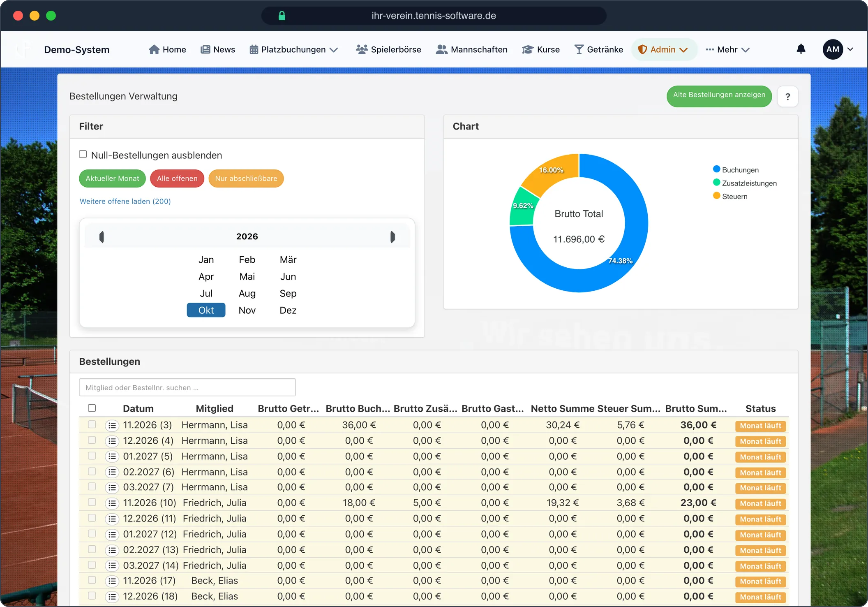The height and width of the screenshot is (607, 868).
Task: Expand the AM user avatar menu
Action: pos(838,49)
